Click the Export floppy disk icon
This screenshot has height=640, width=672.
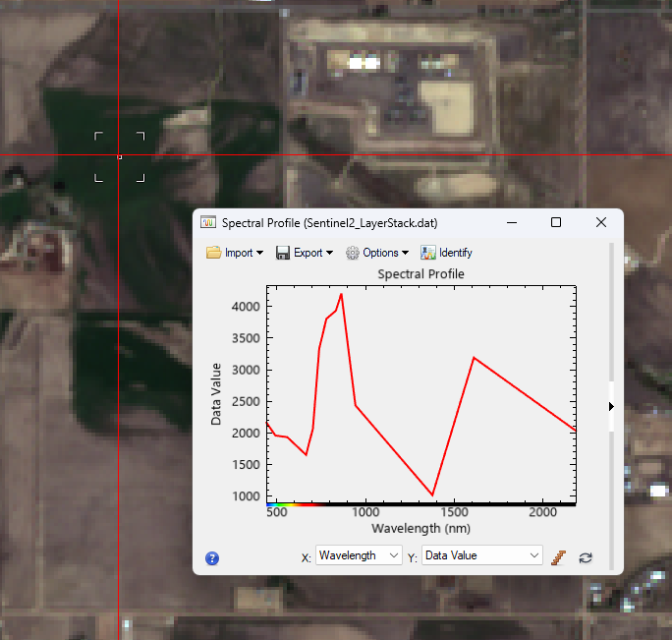283,253
